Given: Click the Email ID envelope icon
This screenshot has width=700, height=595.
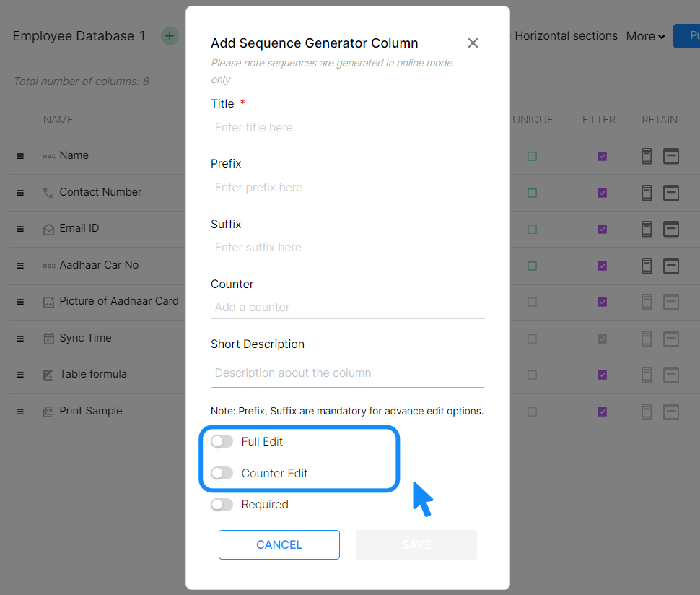Looking at the screenshot, I should point(48,229).
